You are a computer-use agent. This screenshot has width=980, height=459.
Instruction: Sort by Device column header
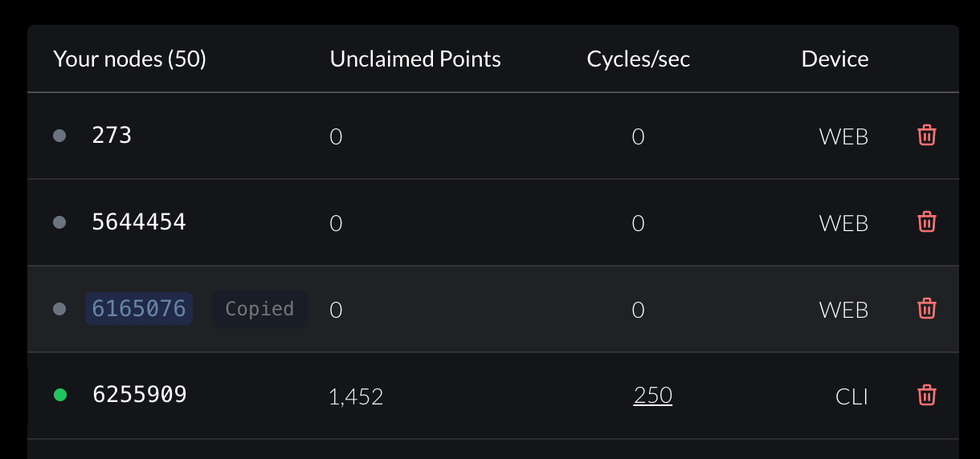tap(835, 59)
